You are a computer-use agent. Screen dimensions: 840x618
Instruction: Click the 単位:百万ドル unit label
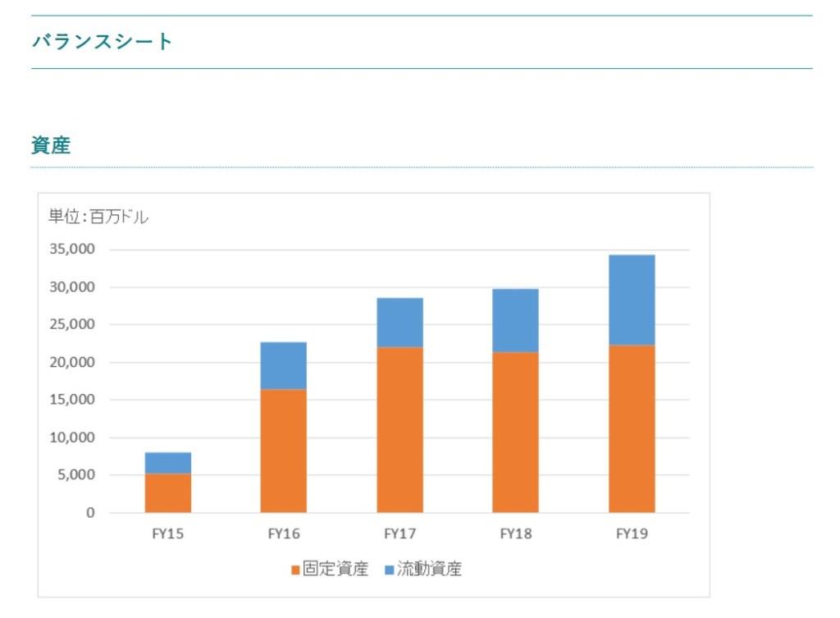pos(98,217)
